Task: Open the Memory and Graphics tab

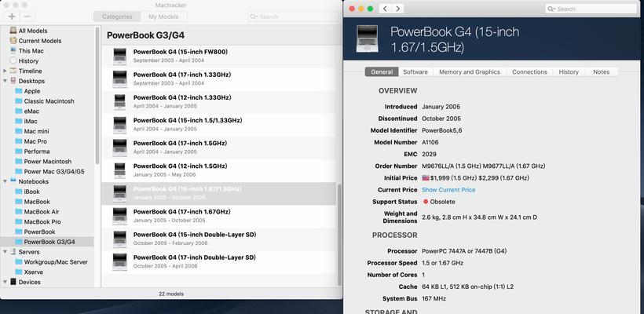Action: point(470,72)
